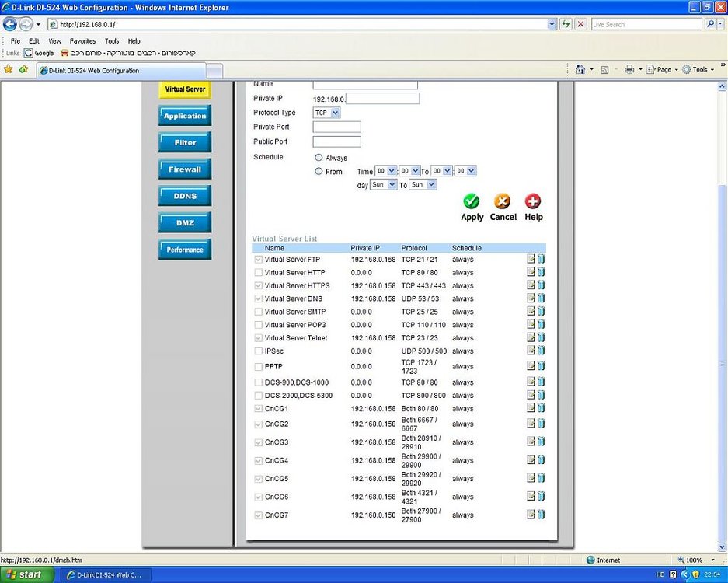The image size is (728, 583).
Task: Edit the IPSec entry
Action: pyautogui.click(x=531, y=351)
